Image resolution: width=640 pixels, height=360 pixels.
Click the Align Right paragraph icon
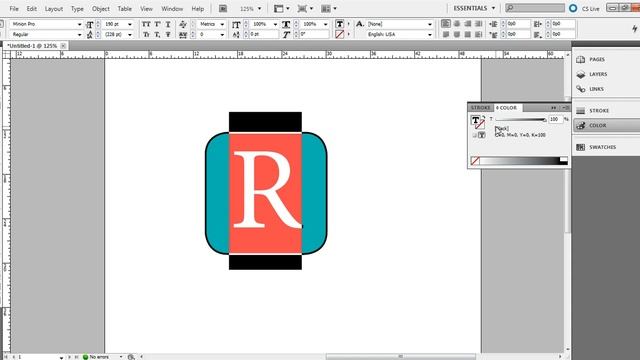[x=468, y=24]
